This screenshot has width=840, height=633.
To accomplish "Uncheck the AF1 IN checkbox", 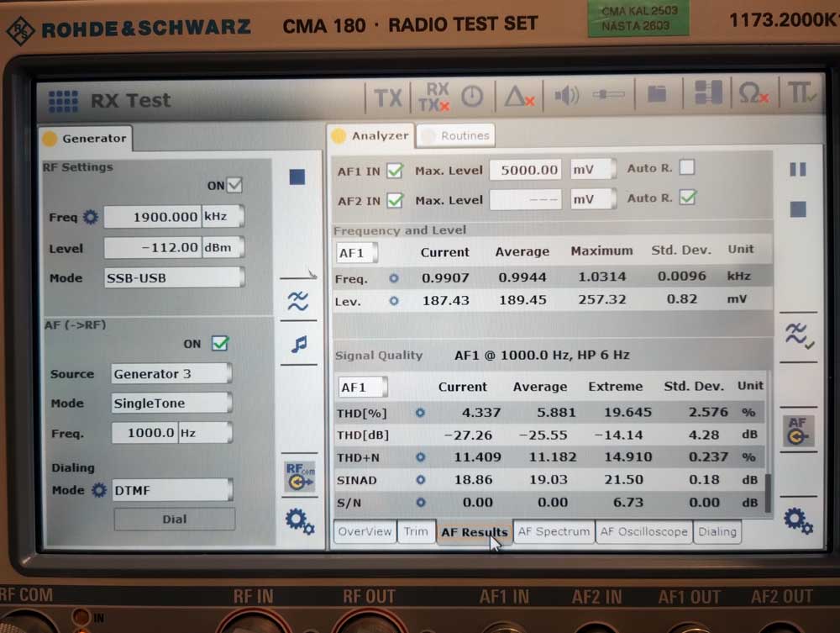I will click(395, 171).
